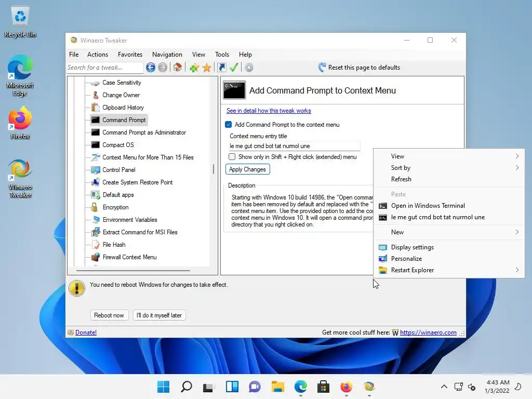The width and height of the screenshot is (532, 399).
Task: Click the Change Owner tree icon
Action: pos(96,95)
